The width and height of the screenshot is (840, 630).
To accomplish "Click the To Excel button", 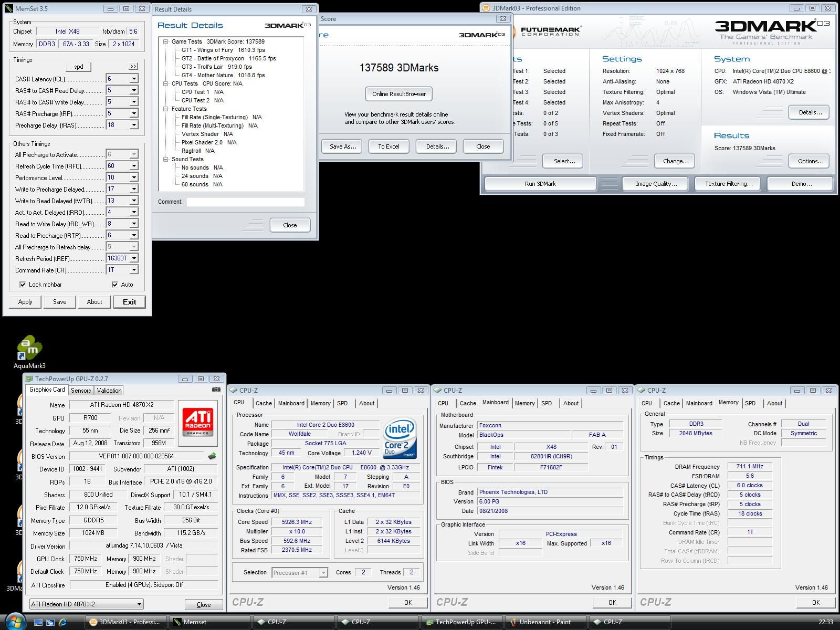I will coord(388,146).
